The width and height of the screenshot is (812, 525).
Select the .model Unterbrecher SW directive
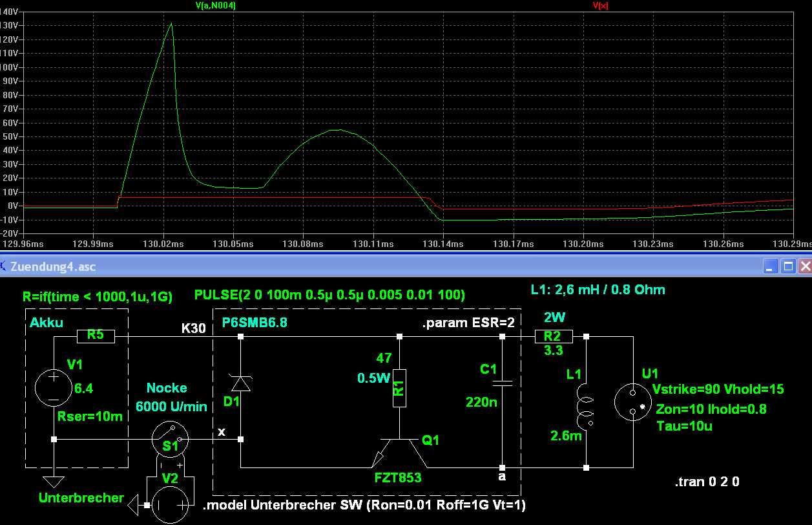click(364, 506)
